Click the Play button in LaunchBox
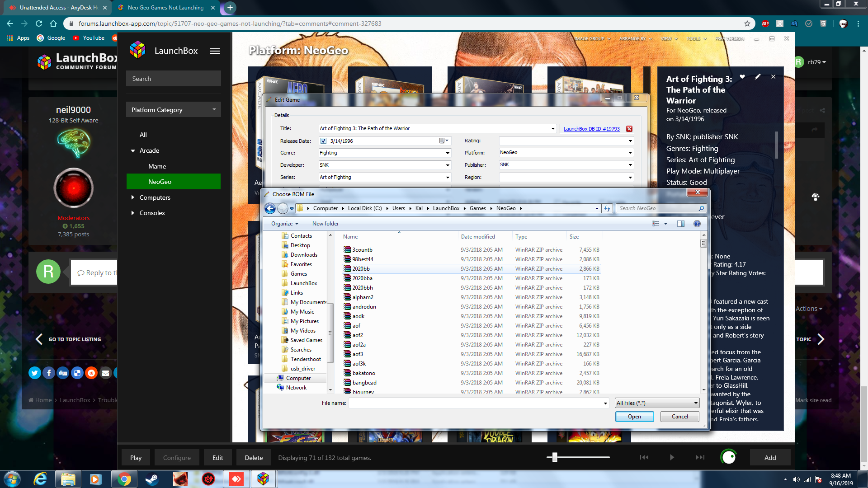Screen dimensions: 868x488 [x=136, y=458]
